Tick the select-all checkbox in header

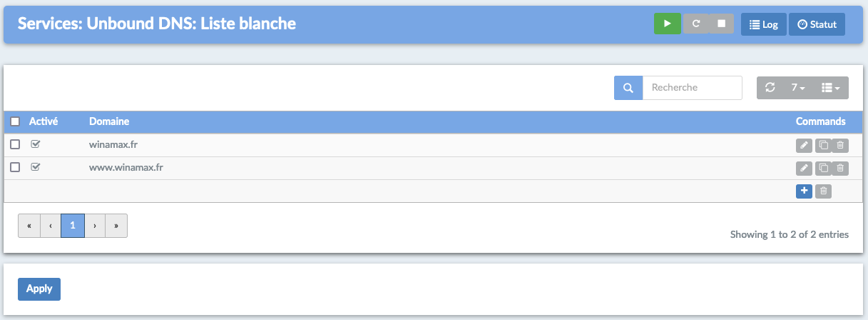tap(15, 121)
